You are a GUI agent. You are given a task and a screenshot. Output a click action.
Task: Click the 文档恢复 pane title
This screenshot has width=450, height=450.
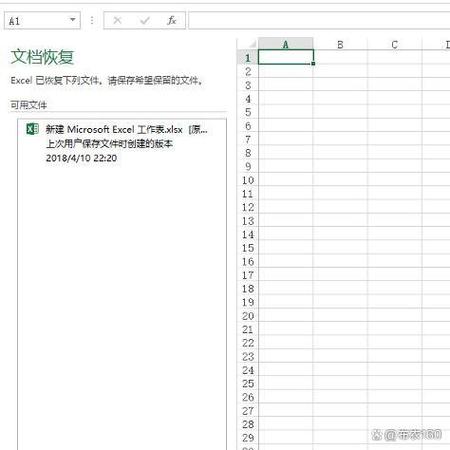coord(42,57)
